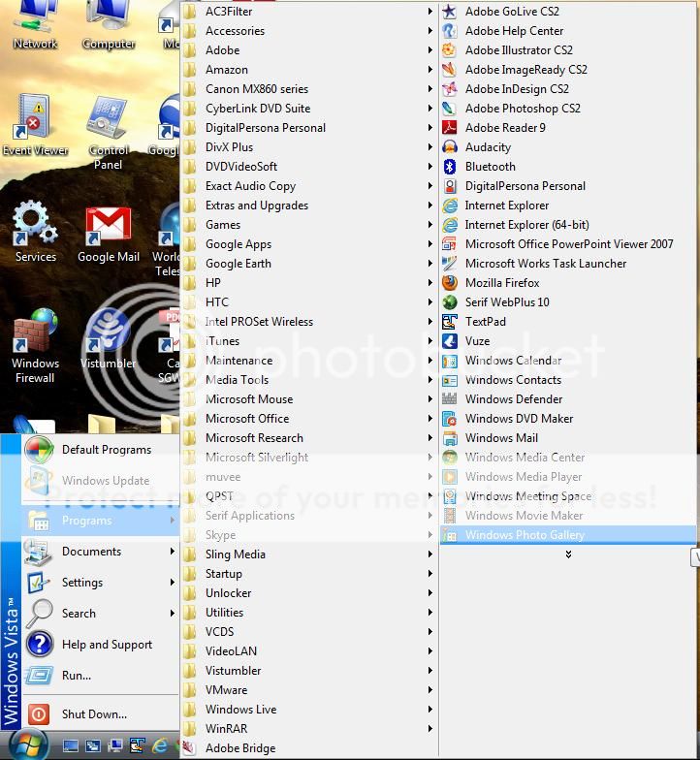Click Event Viewer desktop shortcut
This screenshot has width=700, height=760.
(x=35, y=126)
